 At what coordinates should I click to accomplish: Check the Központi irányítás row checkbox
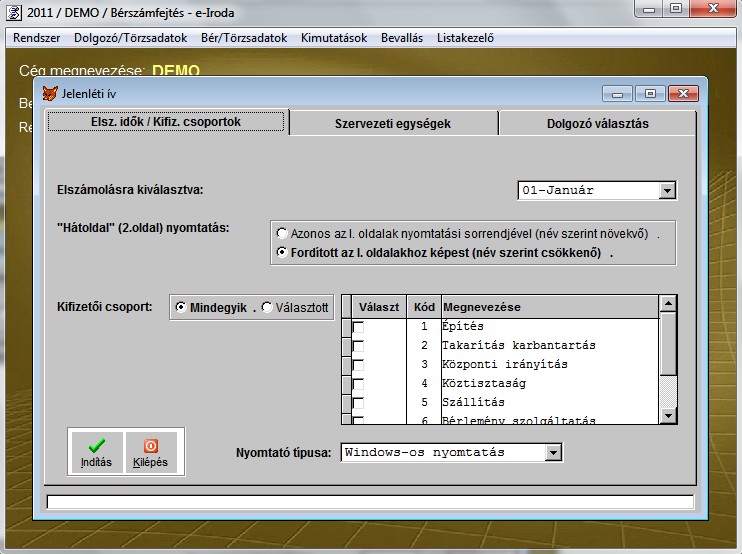click(x=358, y=365)
